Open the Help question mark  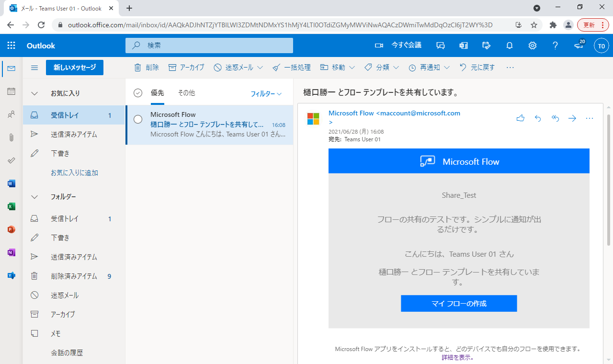(556, 45)
